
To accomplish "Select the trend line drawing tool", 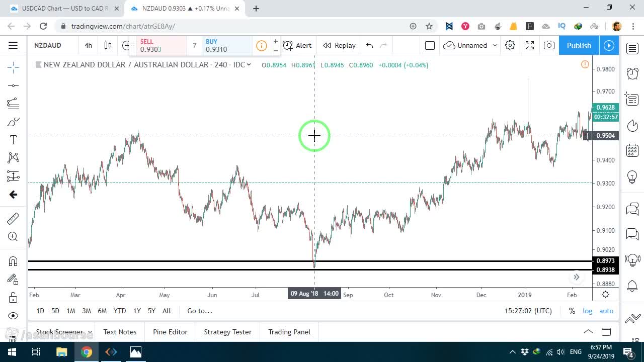I will 13,85.
